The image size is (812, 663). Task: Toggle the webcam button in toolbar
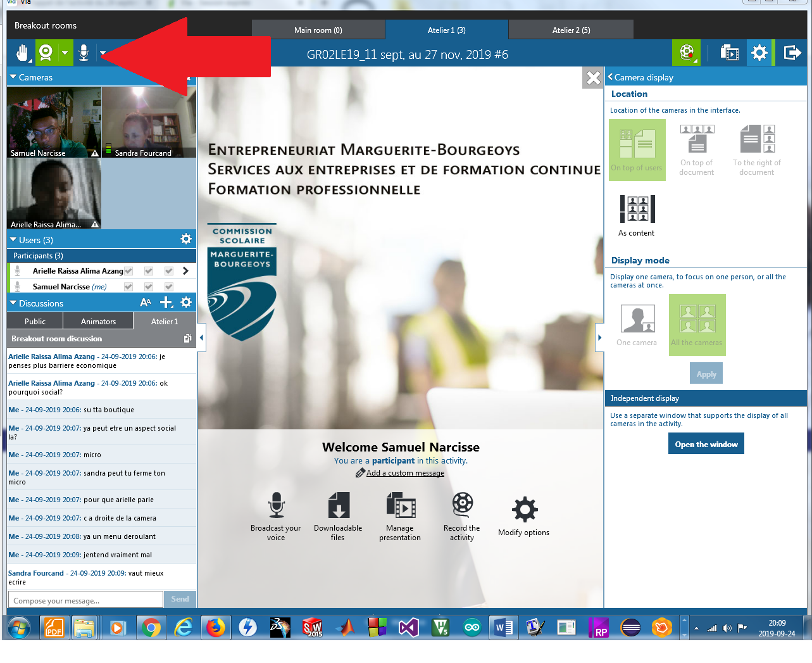[46, 53]
